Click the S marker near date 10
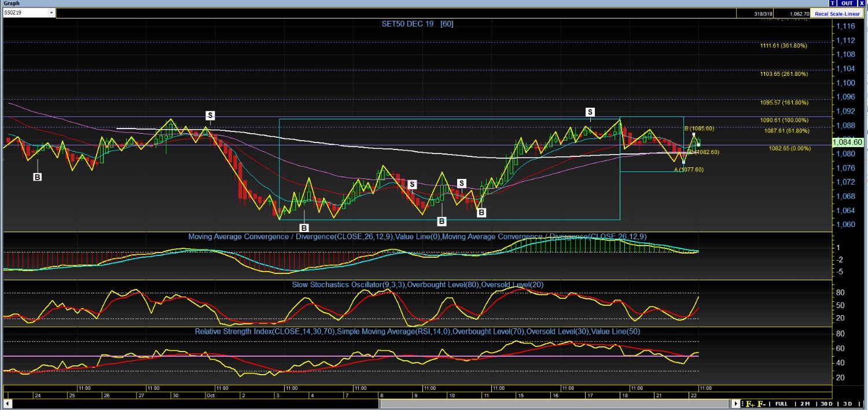The width and height of the screenshot is (868, 410). coord(461,184)
